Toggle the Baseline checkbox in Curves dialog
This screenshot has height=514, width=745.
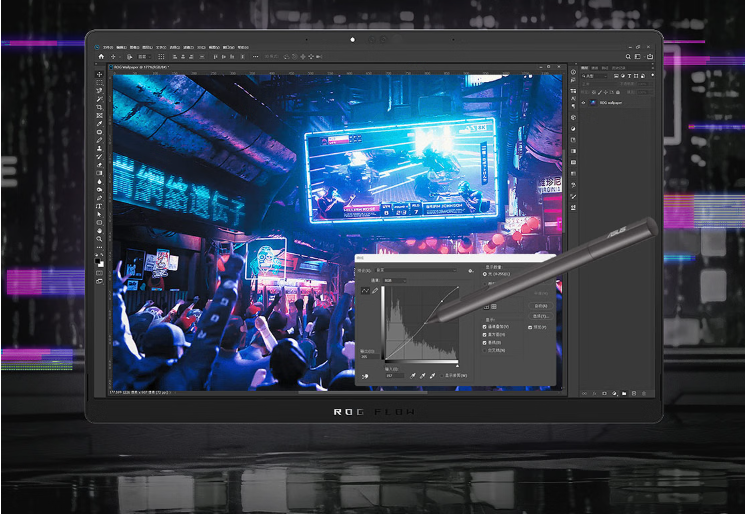point(486,342)
